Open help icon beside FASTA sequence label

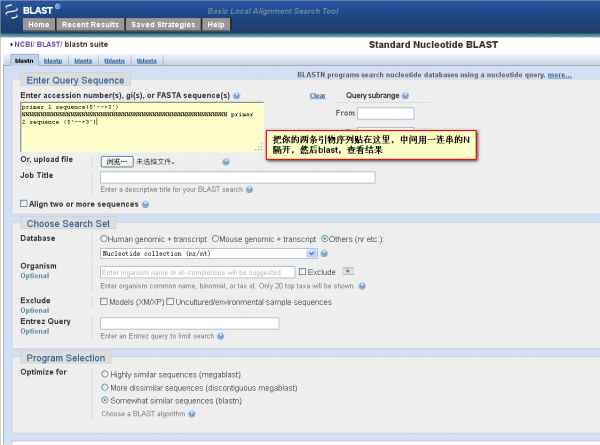(236, 96)
